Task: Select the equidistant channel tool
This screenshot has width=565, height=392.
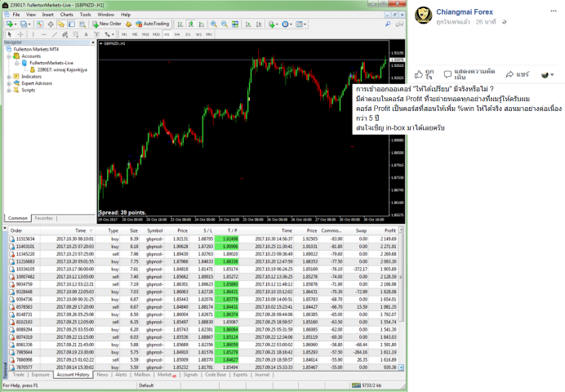Action: [65, 34]
